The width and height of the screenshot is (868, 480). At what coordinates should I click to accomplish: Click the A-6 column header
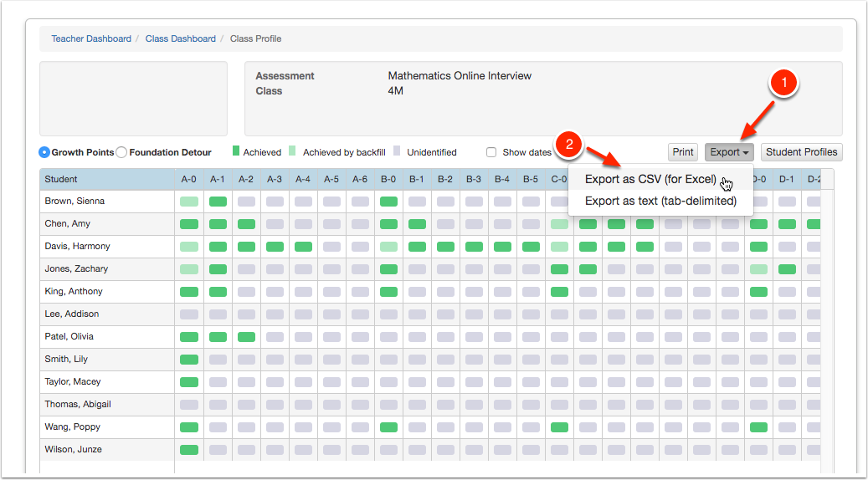(x=361, y=179)
